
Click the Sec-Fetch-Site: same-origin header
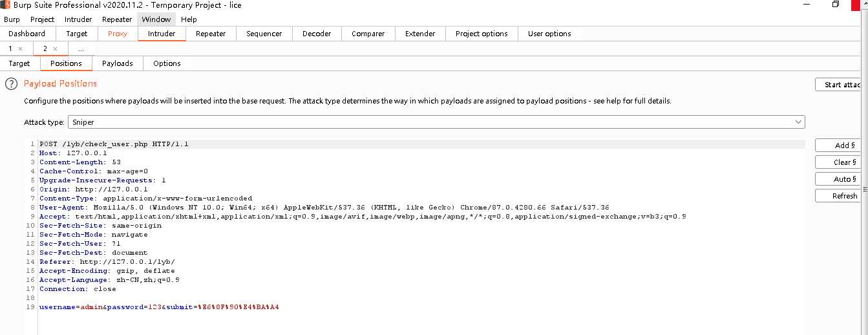tap(100, 225)
